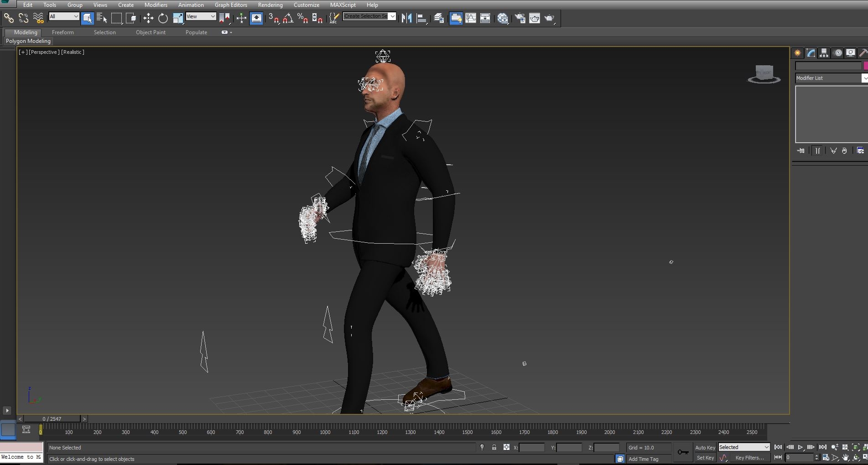Switch to the Object Paint ribbon tab
This screenshot has width=868, height=465.
[151, 32]
